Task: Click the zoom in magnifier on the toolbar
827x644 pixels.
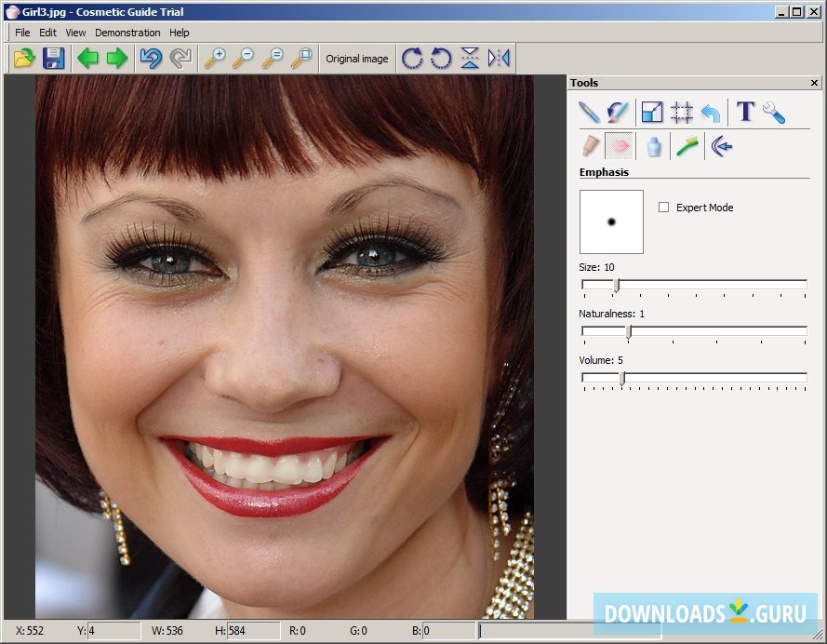Action: tap(217, 58)
